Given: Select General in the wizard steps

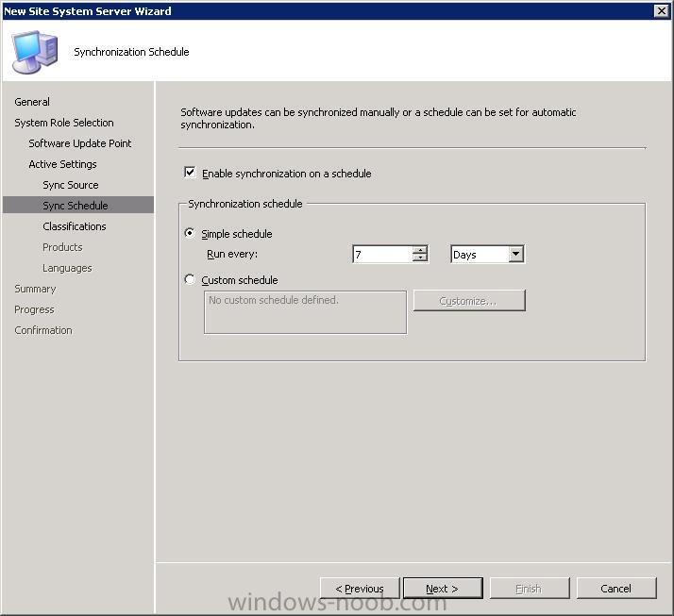Looking at the screenshot, I should (32, 102).
